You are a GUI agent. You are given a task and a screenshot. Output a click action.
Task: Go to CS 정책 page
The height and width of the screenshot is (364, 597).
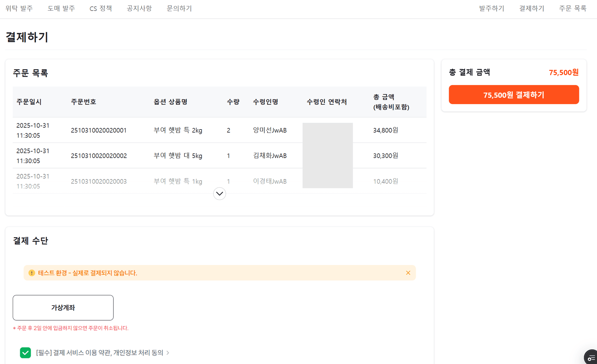[x=101, y=8]
